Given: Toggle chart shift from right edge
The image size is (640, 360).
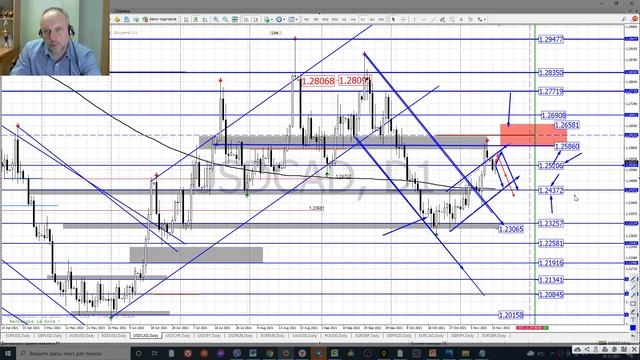Looking at the screenshot, I should (256, 19).
